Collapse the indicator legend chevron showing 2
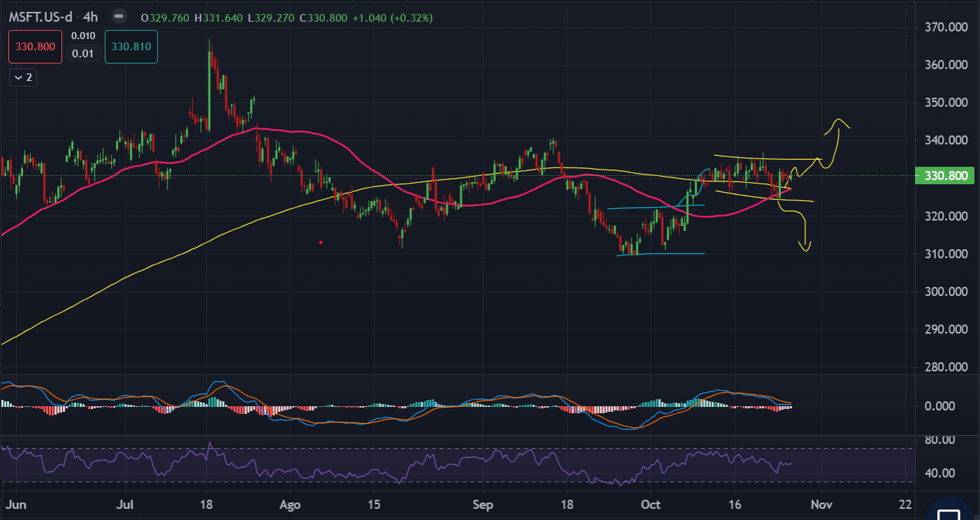The image size is (980, 520). click(x=22, y=77)
